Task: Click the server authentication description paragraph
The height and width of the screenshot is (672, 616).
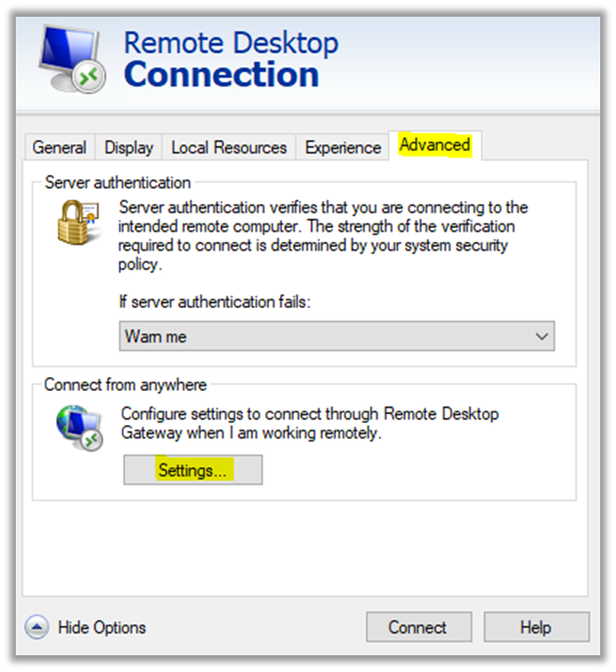Action: click(323, 235)
